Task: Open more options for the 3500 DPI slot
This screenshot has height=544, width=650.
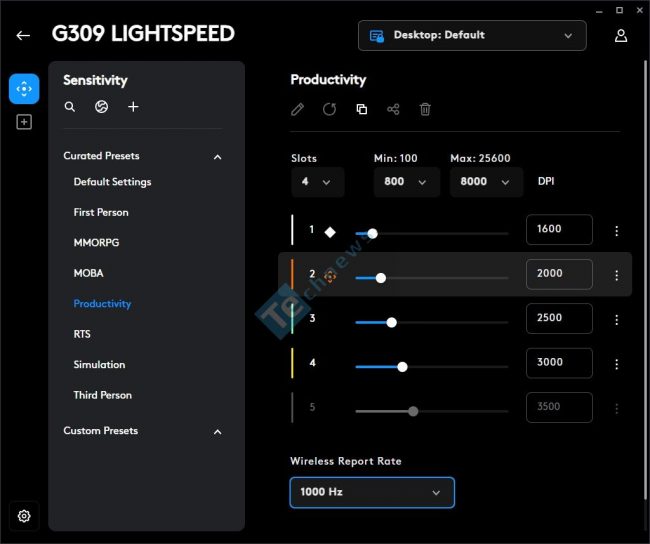Action: coord(616,408)
